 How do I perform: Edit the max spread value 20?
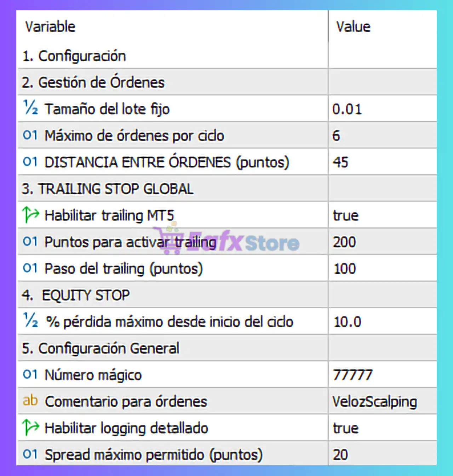tap(340, 455)
